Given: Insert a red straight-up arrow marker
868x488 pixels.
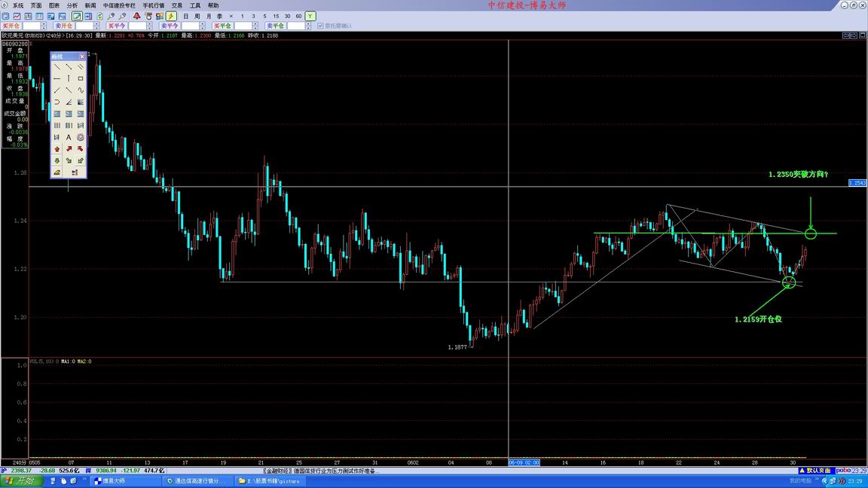Looking at the screenshot, I should pyautogui.click(x=57, y=149).
